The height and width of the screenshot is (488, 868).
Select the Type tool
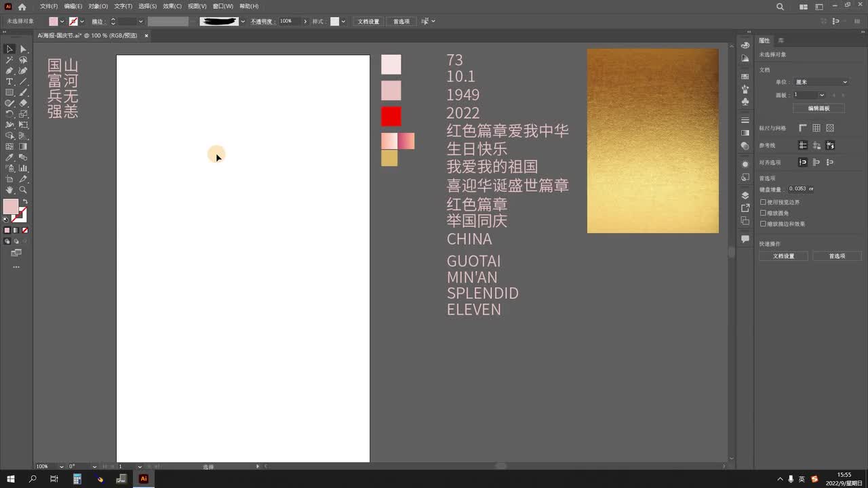click(9, 81)
